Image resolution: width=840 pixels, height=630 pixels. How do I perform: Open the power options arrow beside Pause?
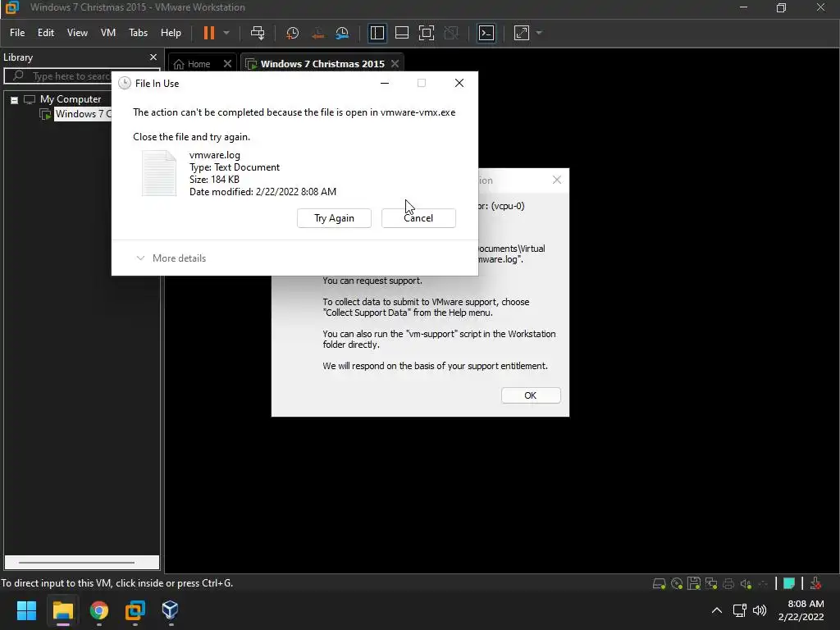pos(226,33)
